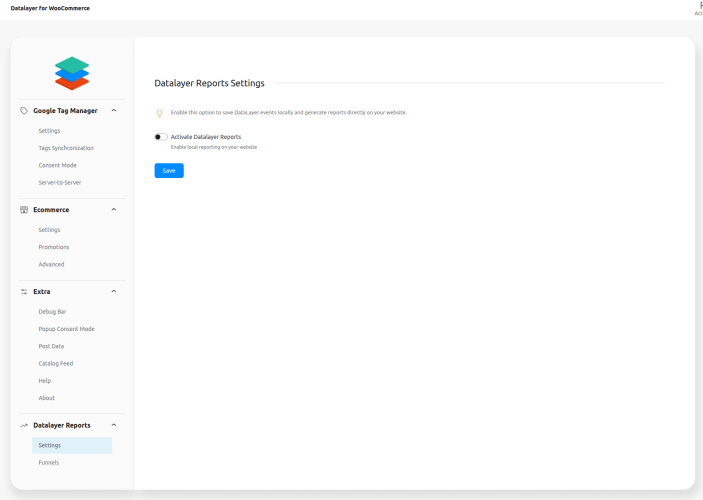Click the Ecommerce store icon
Screen dimensions: 703x500
pyautogui.click(x=24, y=210)
